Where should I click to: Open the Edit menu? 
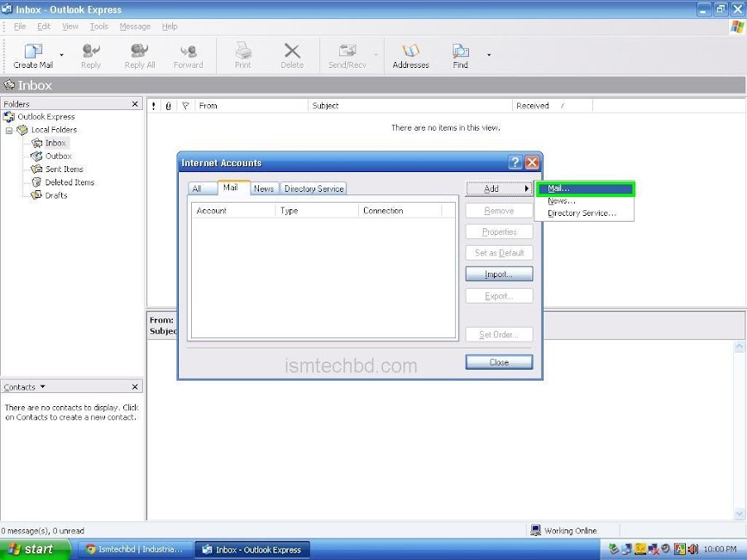(44, 26)
